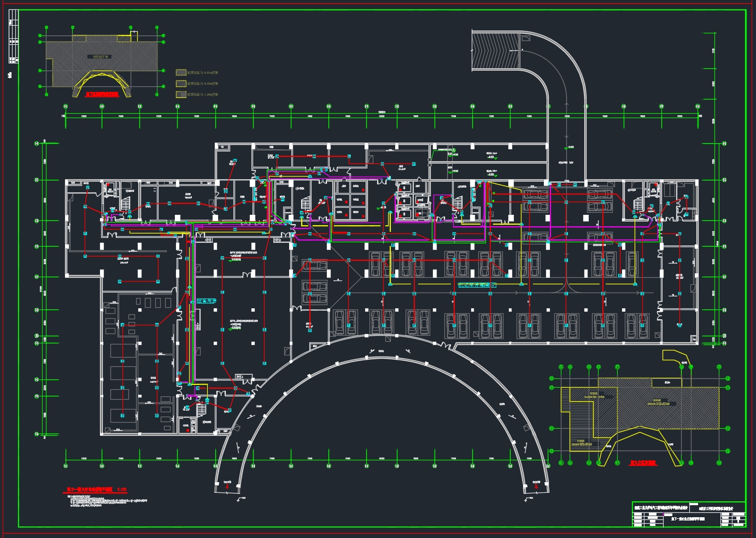Click the rightmost grid bubble on the top axis row
The height and width of the screenshot is (538, 756).
(698, 107)
